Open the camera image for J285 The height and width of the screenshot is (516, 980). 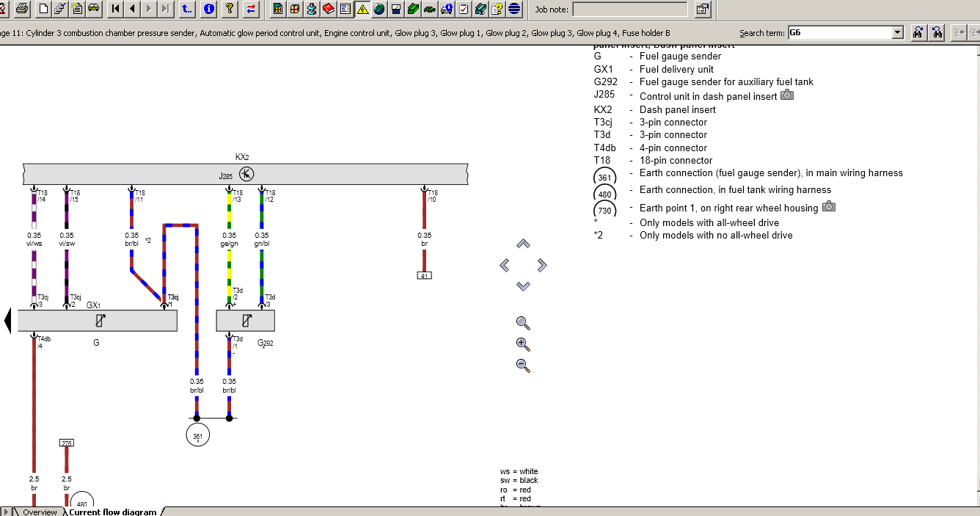click(787, 95)
